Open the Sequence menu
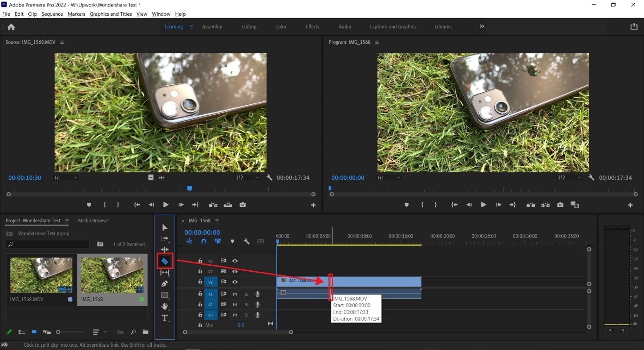Image resolution: width=644 pixels, height=350 pixels. pos(52,14)
